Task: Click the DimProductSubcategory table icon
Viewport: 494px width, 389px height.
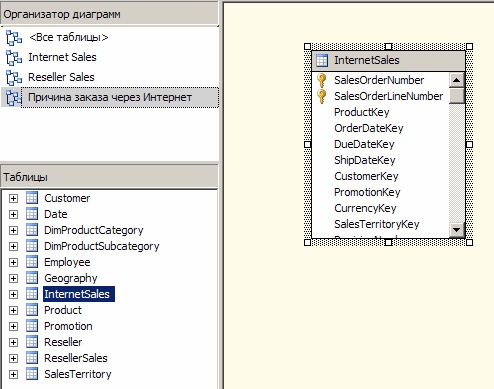Action: pyautogui.click(x=32, y=246)
